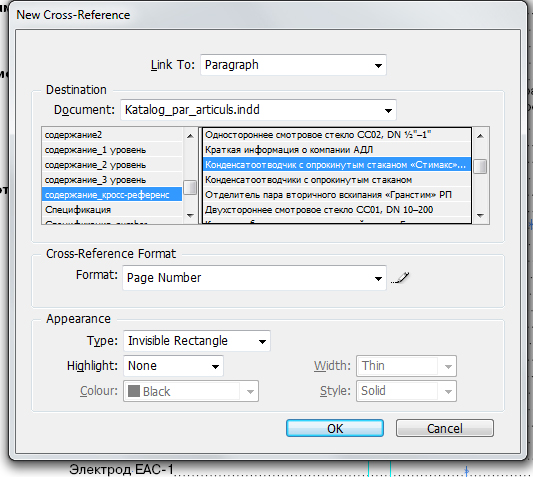Select paragraph Одностороннее смотровое стекло СС02

337,135
